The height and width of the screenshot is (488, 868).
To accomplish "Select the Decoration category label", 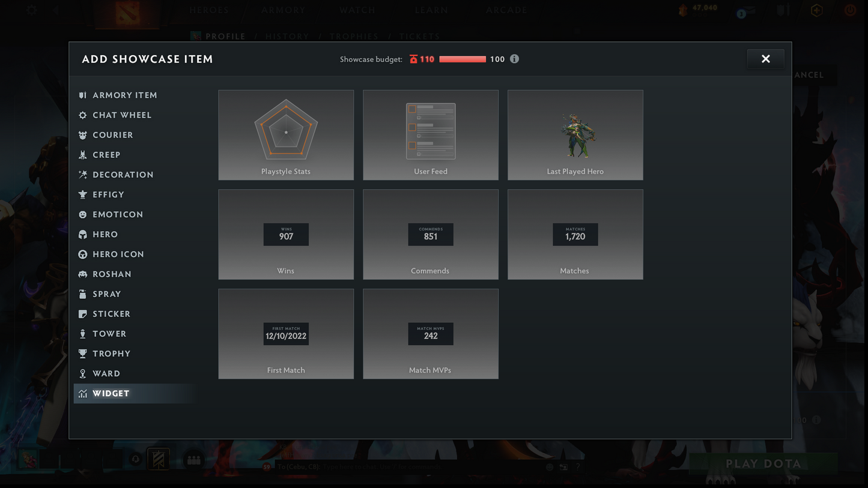I will [x=123, y=175].
